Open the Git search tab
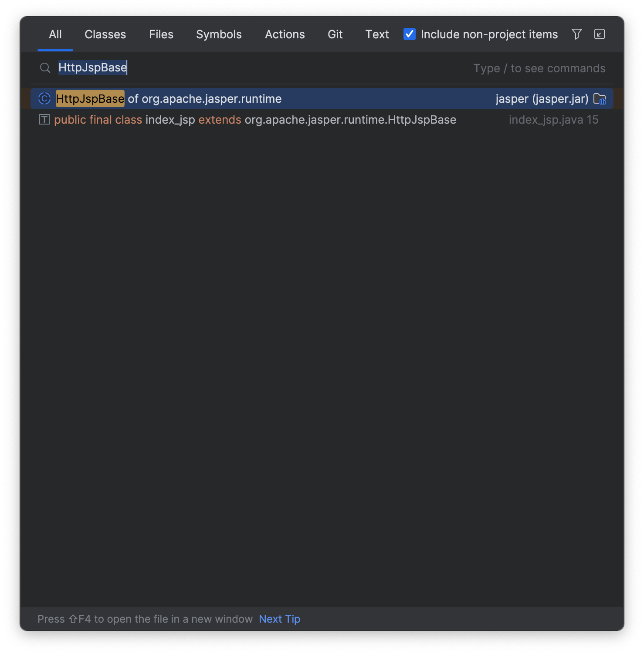 tap(335, 34)
